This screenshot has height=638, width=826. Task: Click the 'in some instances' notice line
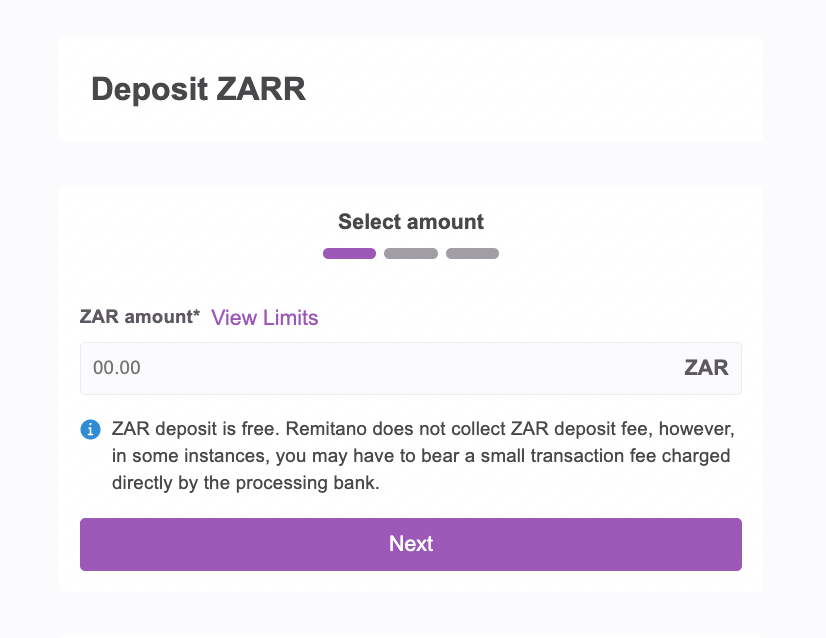pos(421,456)
